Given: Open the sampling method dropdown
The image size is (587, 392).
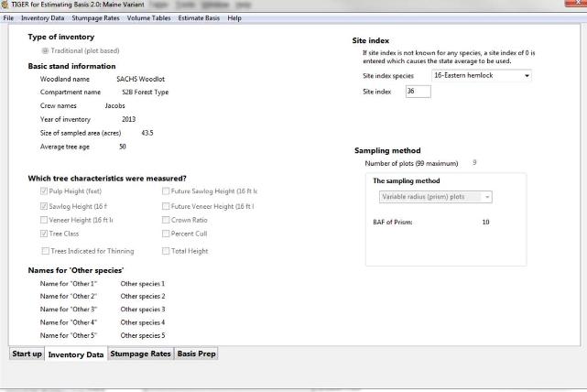Looking at the screenshot, I should (487, 197).
